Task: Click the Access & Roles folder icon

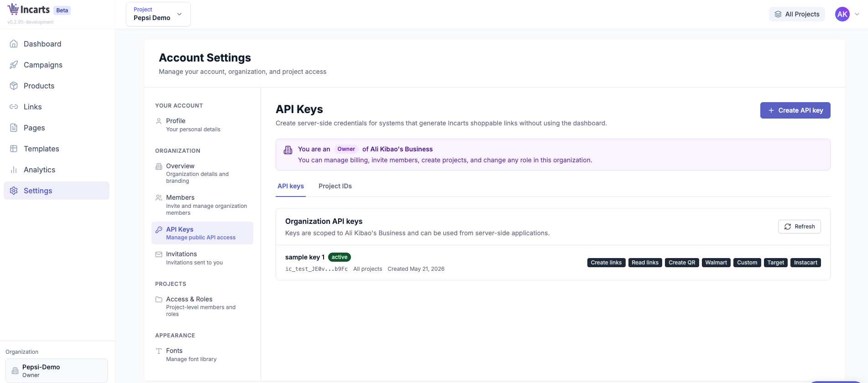Action: pyautogui.click(x=159, y=300)
